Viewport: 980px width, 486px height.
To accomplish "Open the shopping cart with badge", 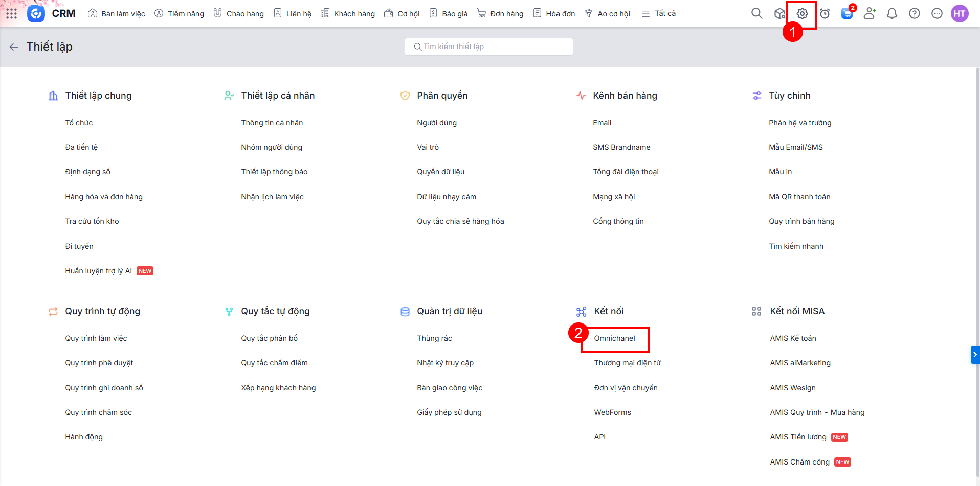I will click(x=847, y=14).
